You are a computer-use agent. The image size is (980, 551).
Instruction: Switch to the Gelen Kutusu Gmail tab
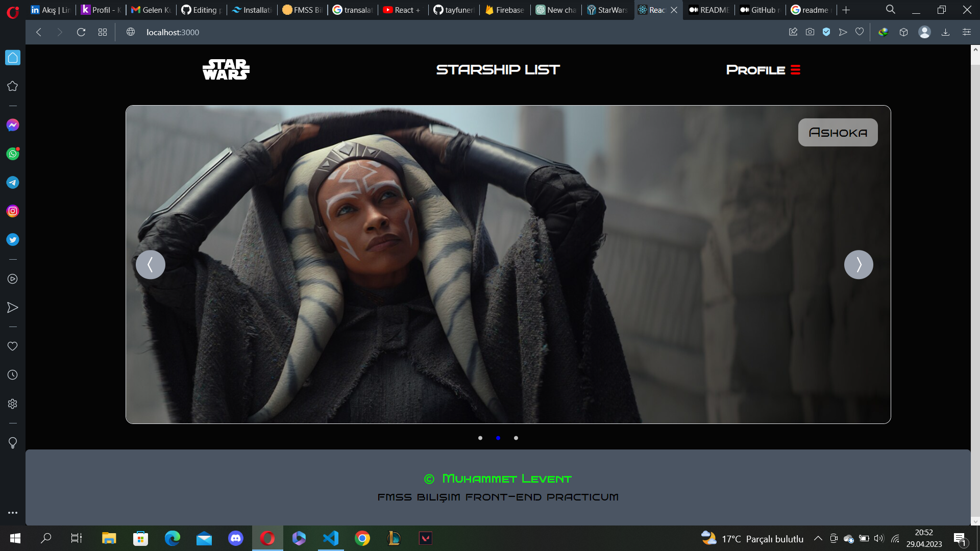[151, 10]
